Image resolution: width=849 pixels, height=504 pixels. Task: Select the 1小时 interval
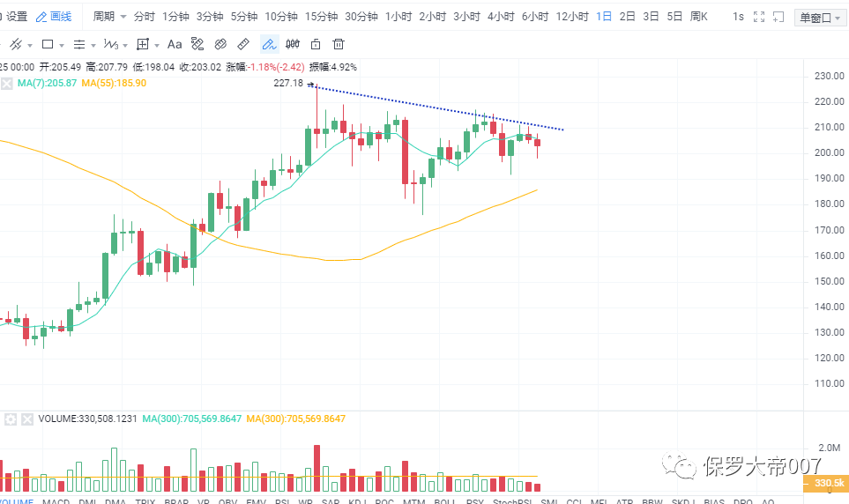(398, 17)
